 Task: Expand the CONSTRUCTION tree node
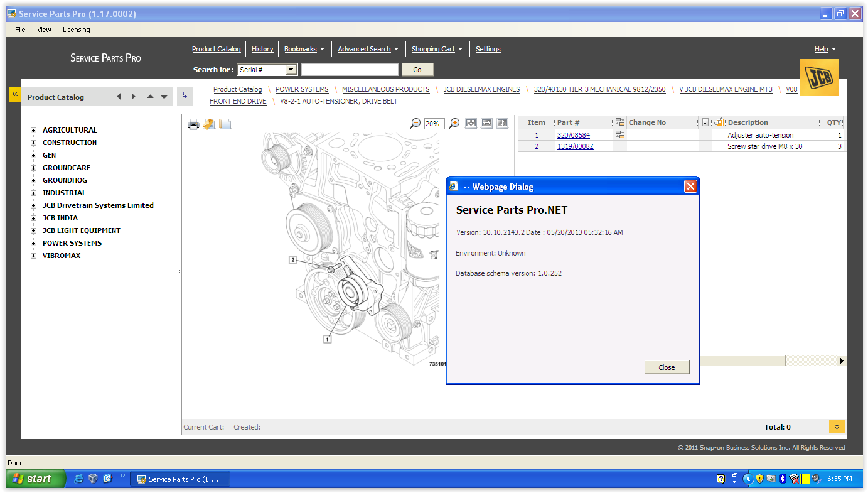point(33,143)
